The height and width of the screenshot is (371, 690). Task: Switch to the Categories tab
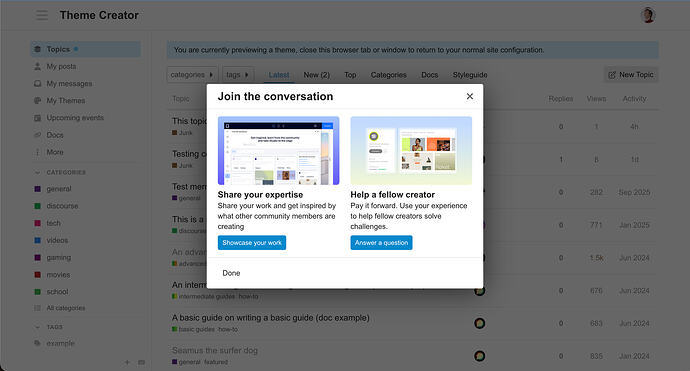click(x=389, y=75)
